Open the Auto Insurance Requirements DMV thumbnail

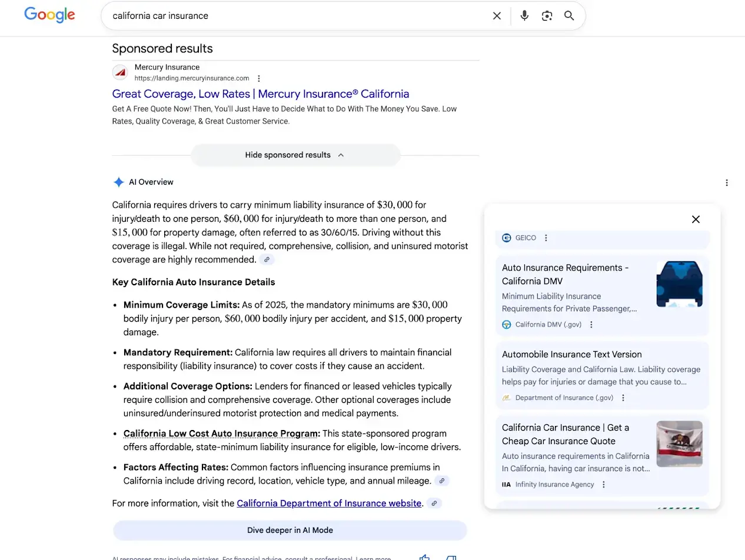point(679,284)
